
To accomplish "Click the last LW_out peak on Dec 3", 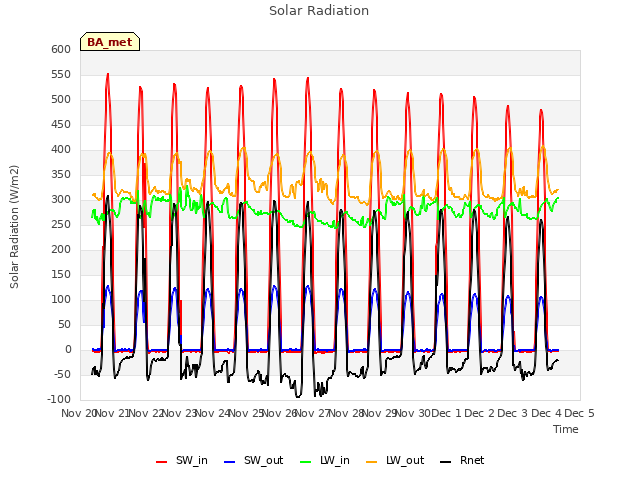I will 543,147.
